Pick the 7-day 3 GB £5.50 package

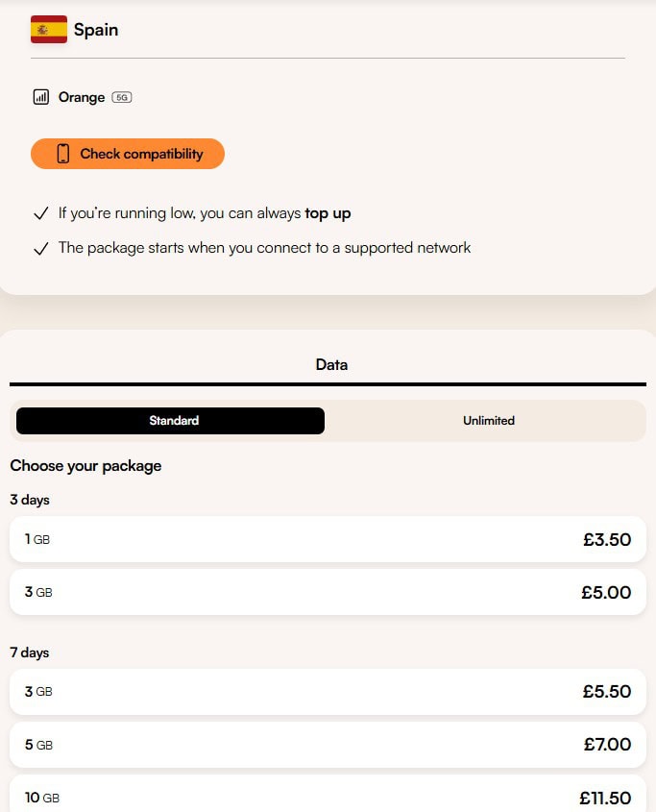[x=328, y=692]
